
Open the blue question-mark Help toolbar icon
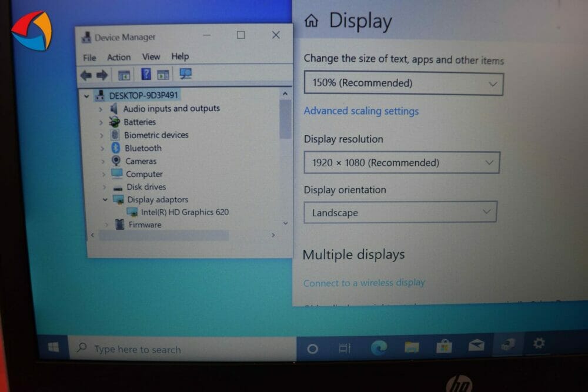pos(146,74)
